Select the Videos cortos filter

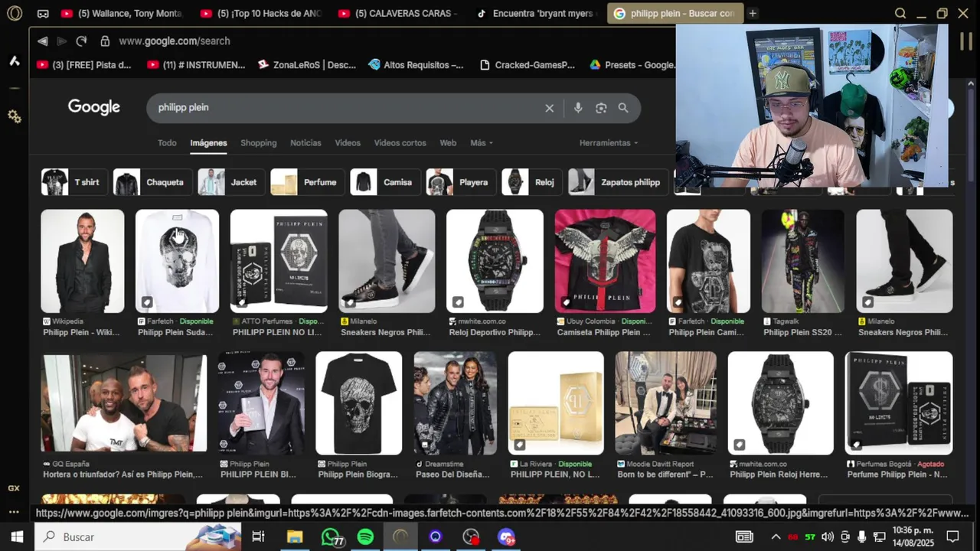pyautogui.click(x=400, y=143)
